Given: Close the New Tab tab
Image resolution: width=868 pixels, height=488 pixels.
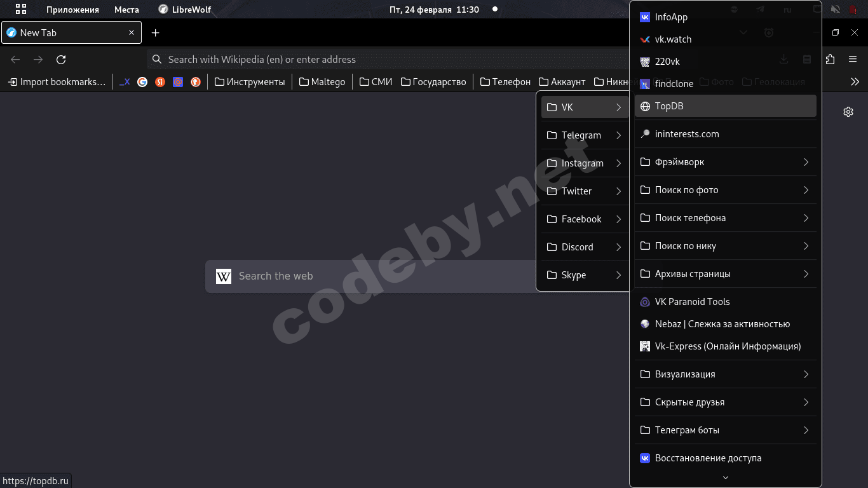Looking at the screenshot, I should point(132,33).
